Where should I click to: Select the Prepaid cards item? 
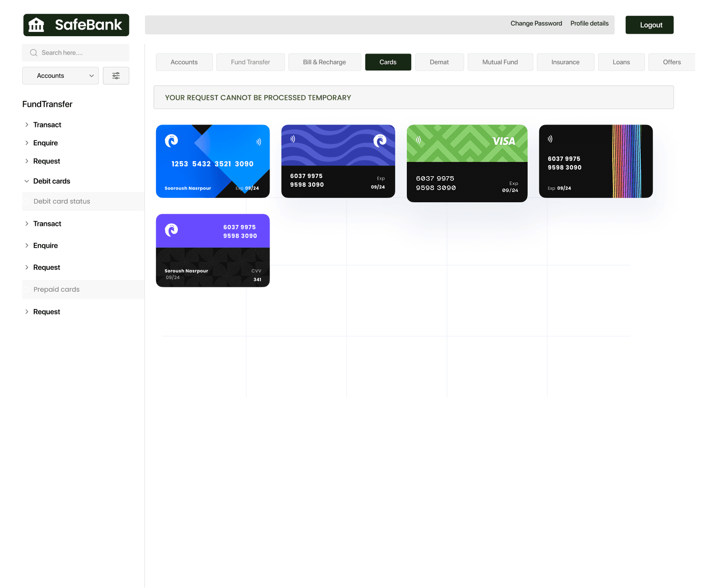coord(83,290)
